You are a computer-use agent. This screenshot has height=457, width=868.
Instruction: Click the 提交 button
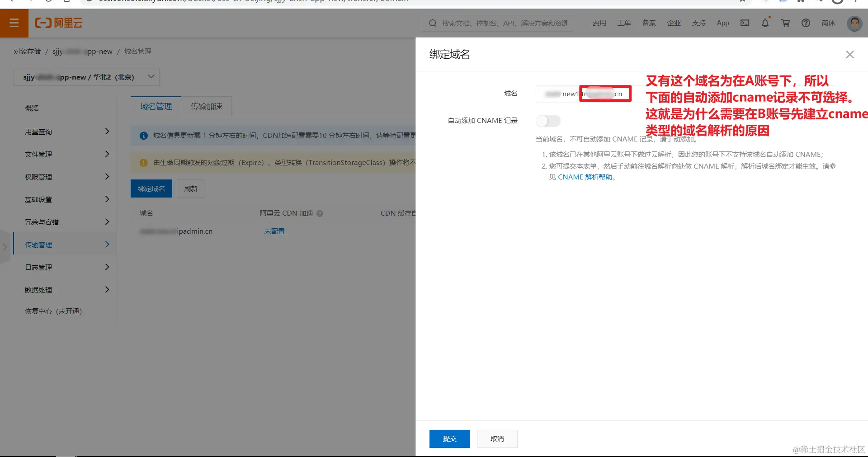click(449, 439)
